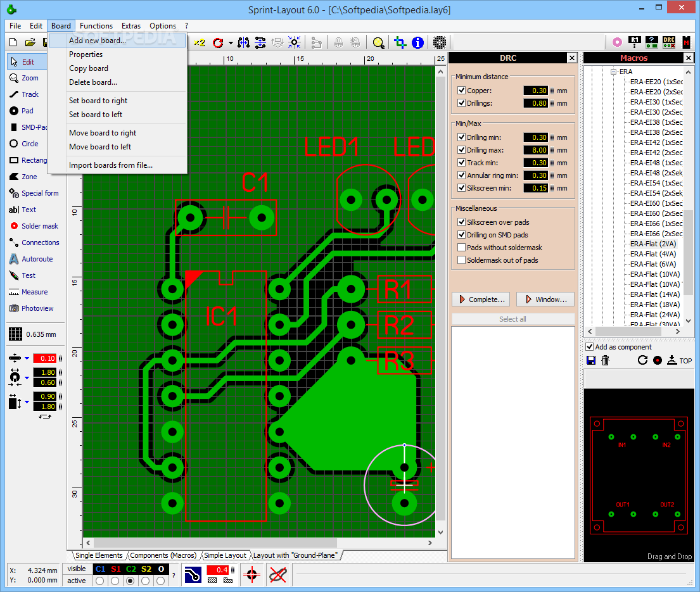The image size is (700, 592).
Task: Switch to the Single Elements tab
Action: click(99, 555)
